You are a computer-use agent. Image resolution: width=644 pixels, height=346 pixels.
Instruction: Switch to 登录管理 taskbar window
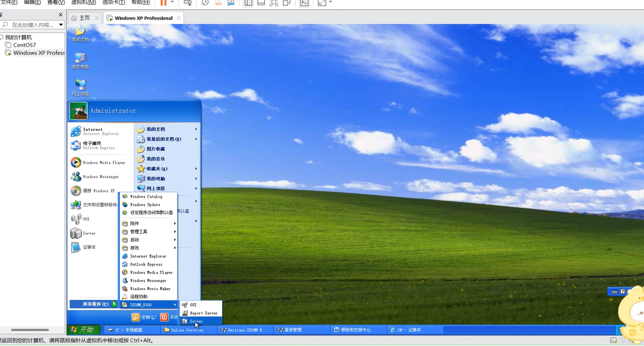[303, 330]
